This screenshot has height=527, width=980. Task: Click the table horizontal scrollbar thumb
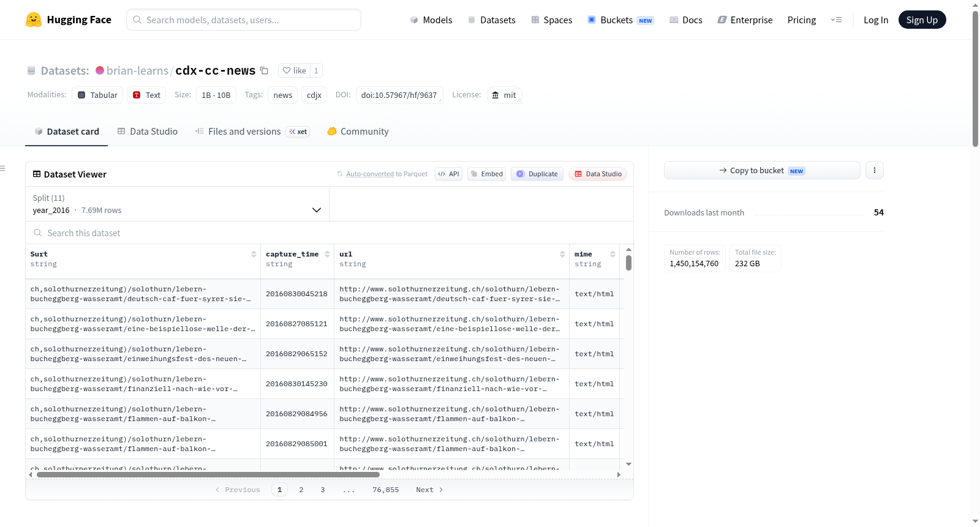[x=208, y=474]
